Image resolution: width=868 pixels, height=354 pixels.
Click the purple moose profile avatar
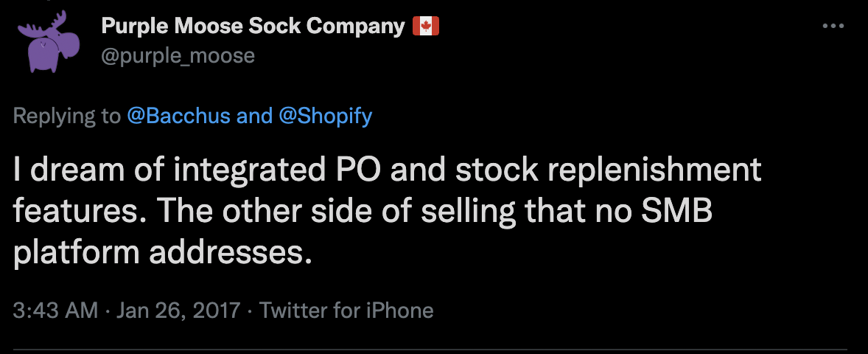tap(49, 42)
